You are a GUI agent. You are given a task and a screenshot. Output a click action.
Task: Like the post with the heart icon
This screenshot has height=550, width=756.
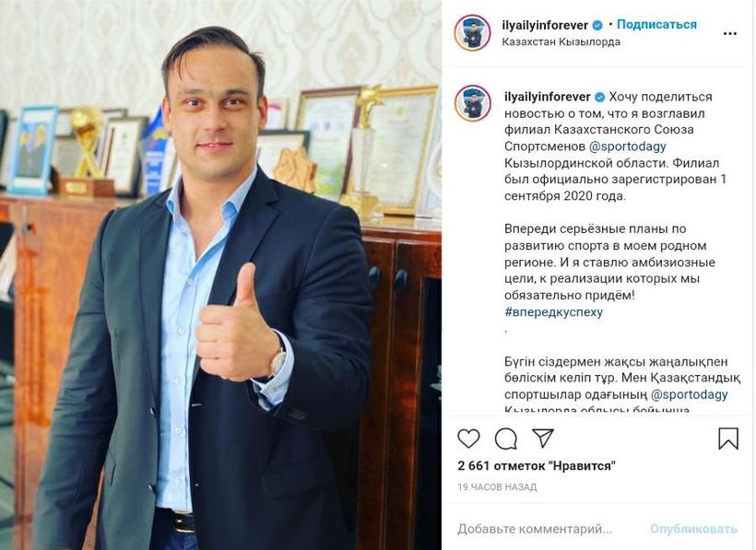(468, 439)
